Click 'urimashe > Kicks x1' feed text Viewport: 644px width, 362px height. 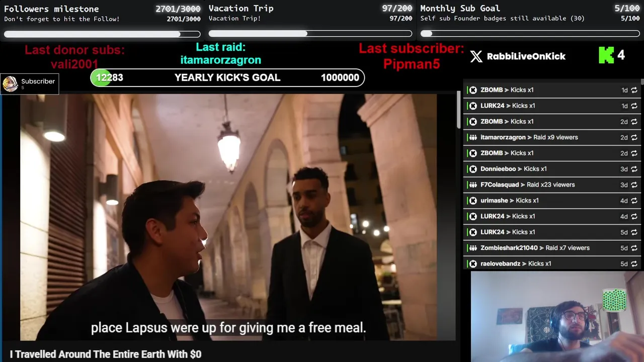pos(510,201)
